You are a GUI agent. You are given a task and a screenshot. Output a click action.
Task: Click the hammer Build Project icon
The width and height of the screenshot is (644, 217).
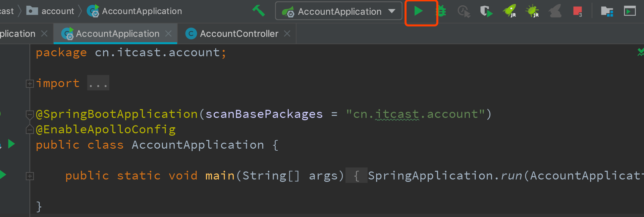point(259,11)
